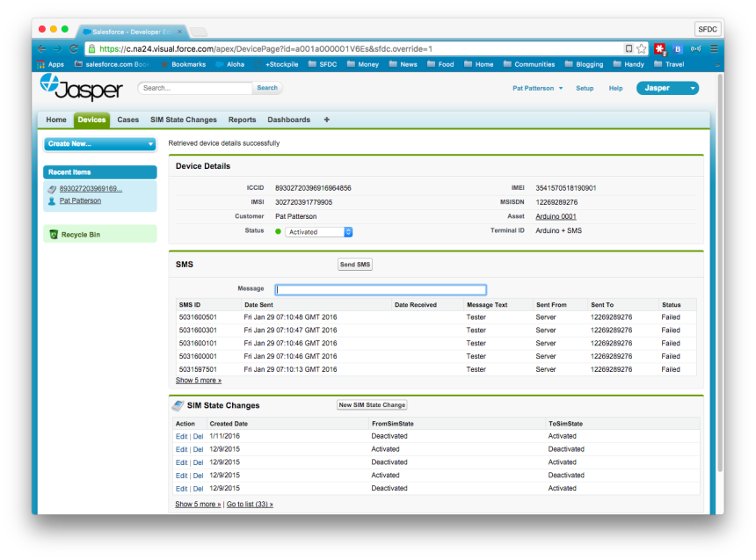This screenshot has height=560, width=756.
Task: Click the IMEI value 354157051819090 1
Action: coord(565,188)
